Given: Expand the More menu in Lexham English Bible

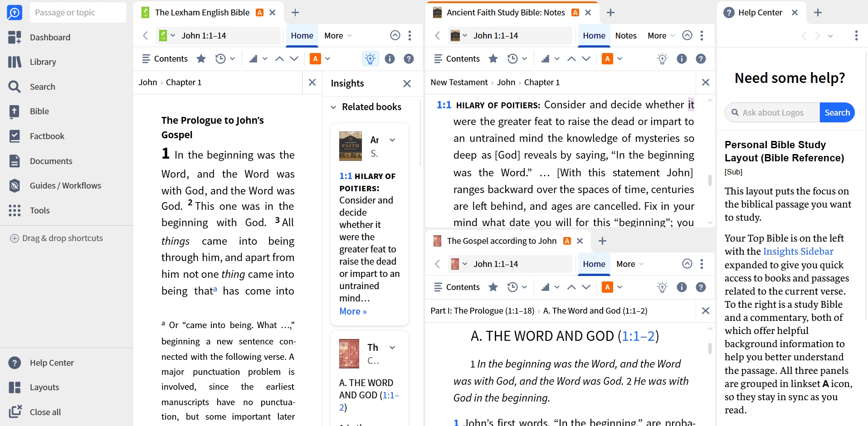Looking at the screenshot, I should pyautogui.click(x=338, y=35).
